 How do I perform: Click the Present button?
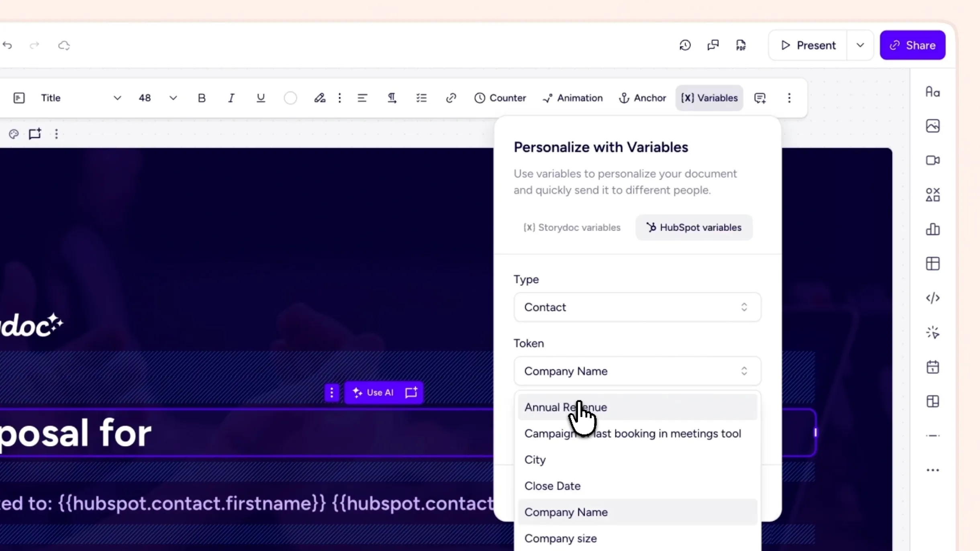click(x=808, y=45)
